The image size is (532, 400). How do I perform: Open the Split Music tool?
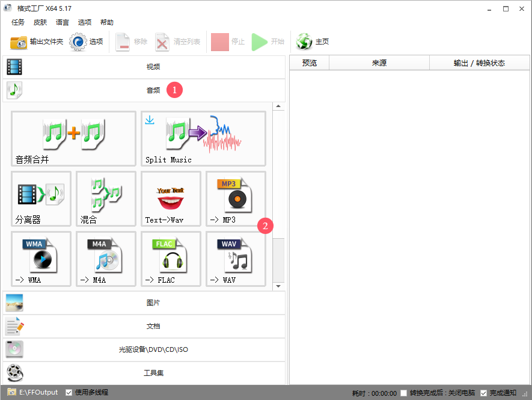203,138
